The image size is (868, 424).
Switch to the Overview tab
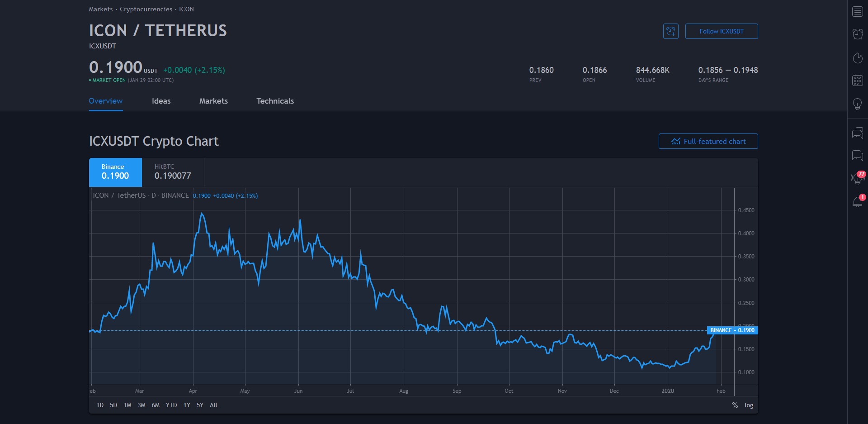click(x=106, y=101)
